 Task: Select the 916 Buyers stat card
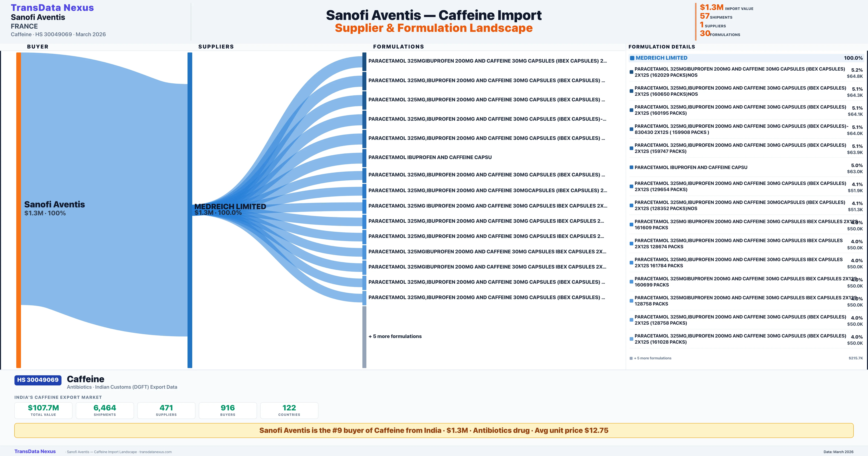click(228, 410)
